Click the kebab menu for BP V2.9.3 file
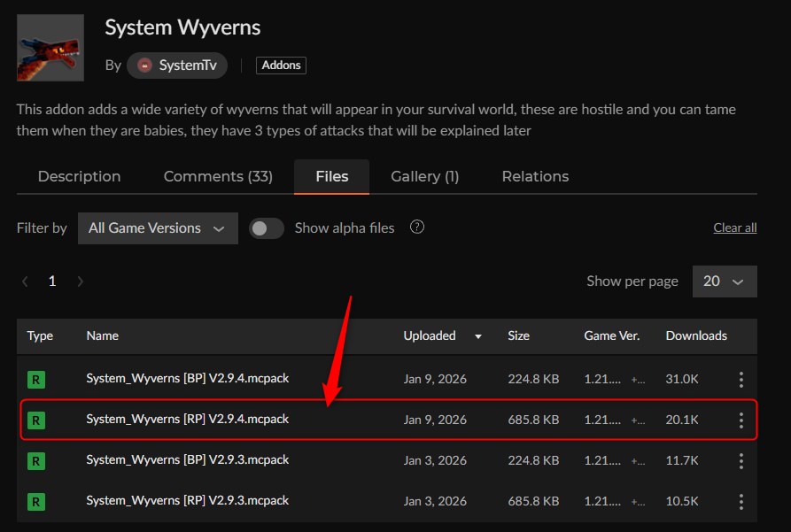The height and width of the screenshot is (532, 791). [x=741, y=460]
